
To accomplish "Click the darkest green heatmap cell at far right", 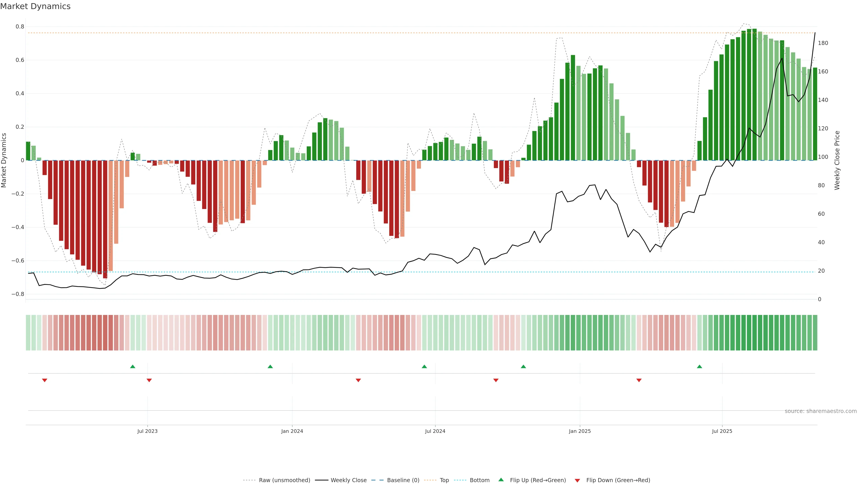I will pyautogui.click(x=755, y=333).
